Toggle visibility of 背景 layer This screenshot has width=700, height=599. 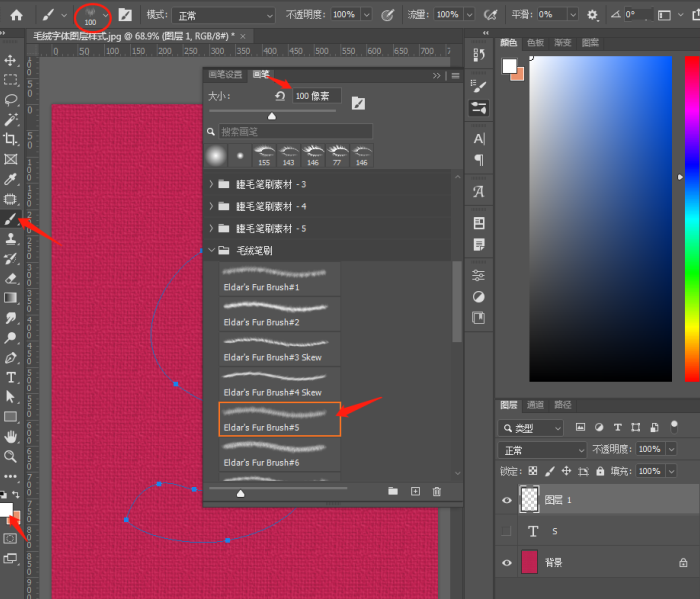coord(507,563)
